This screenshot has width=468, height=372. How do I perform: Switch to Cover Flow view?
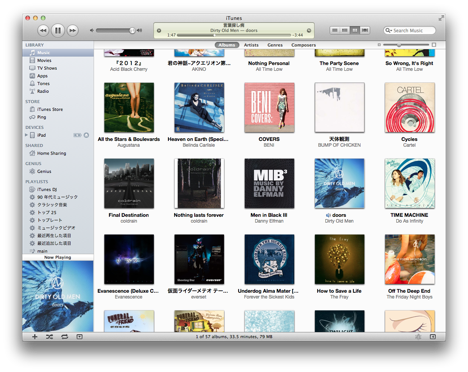(x=365, y=30)
